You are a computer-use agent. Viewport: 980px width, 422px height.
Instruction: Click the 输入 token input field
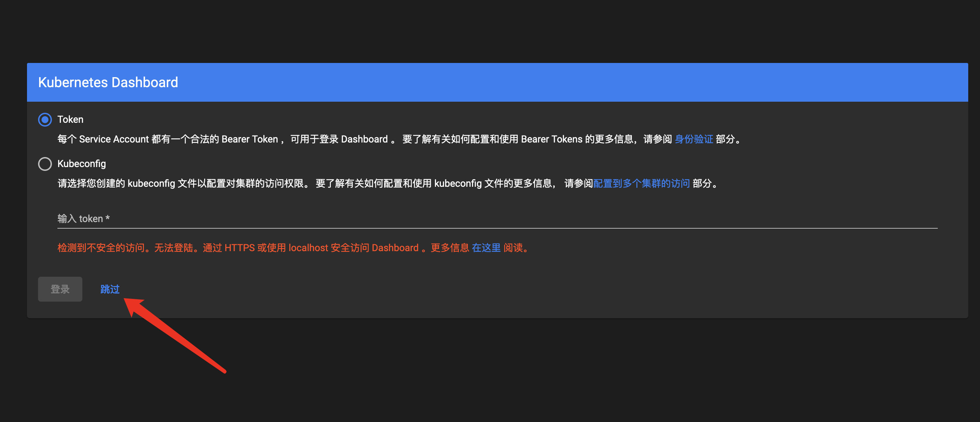point(497,219)
